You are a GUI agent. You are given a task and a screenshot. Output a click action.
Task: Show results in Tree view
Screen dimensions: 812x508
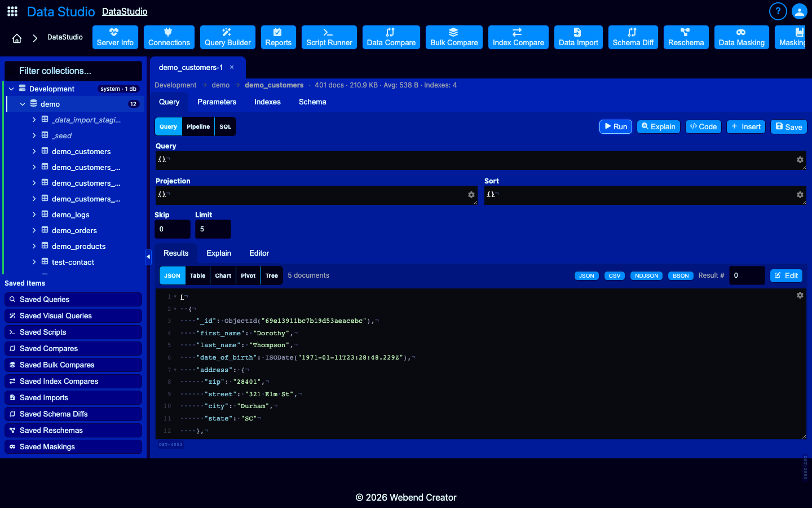pos(272,275)
